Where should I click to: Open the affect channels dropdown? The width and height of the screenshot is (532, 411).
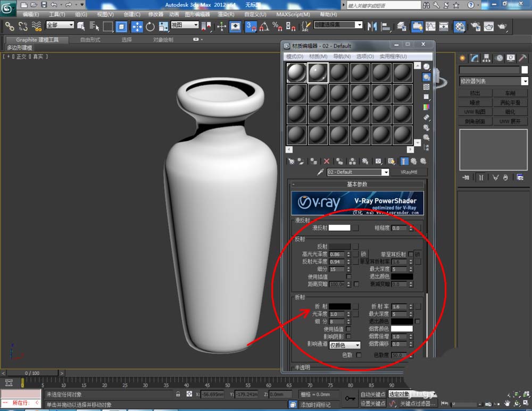pos(344,345)
